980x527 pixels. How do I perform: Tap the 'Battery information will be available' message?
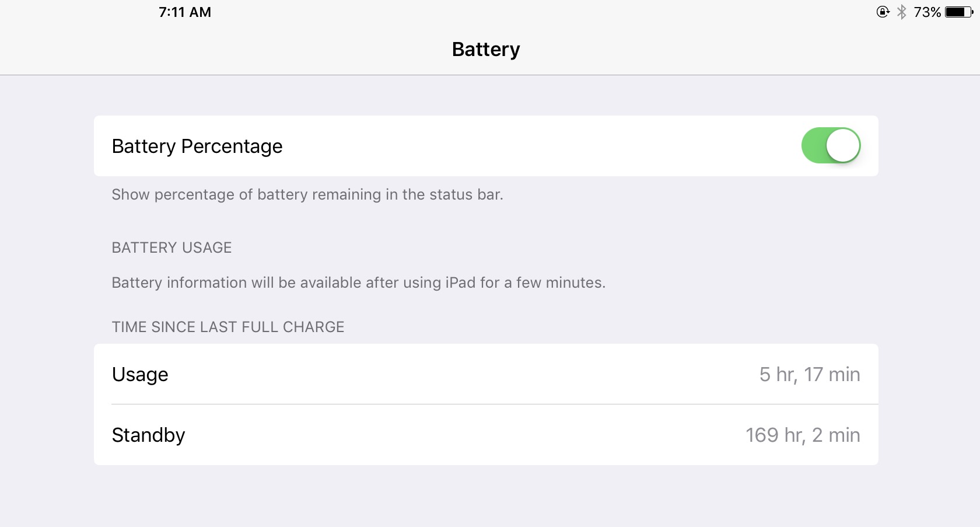pyautogui.click(x=358, y=282)
